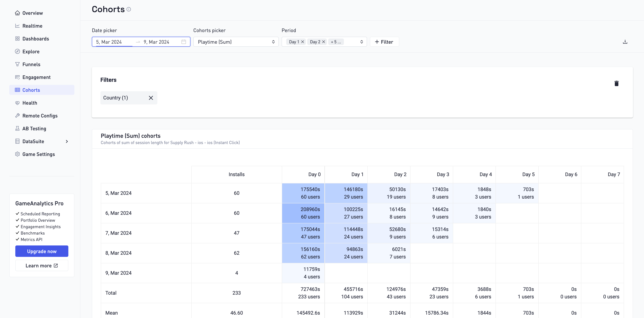Click the Playtime (Sum) cohorts heading
The image size is (644, 318).
click(x=130, y=136)
